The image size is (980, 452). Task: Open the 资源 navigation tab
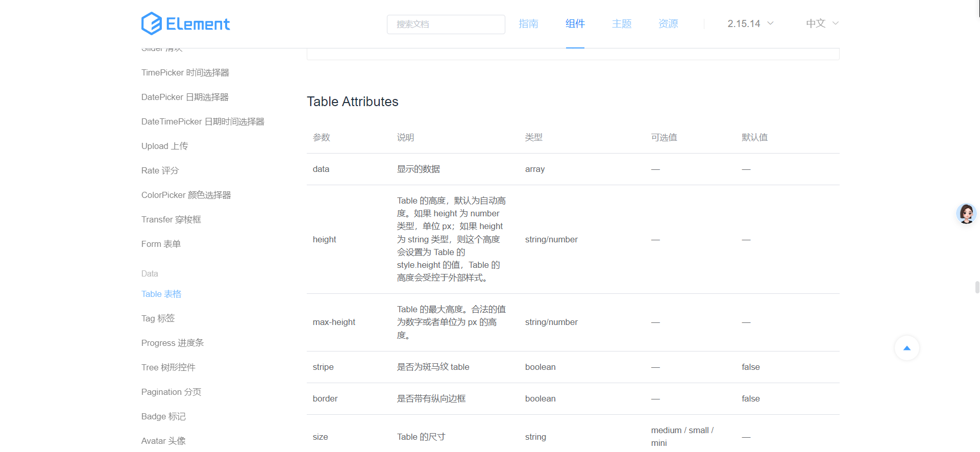tap(668, 23)
